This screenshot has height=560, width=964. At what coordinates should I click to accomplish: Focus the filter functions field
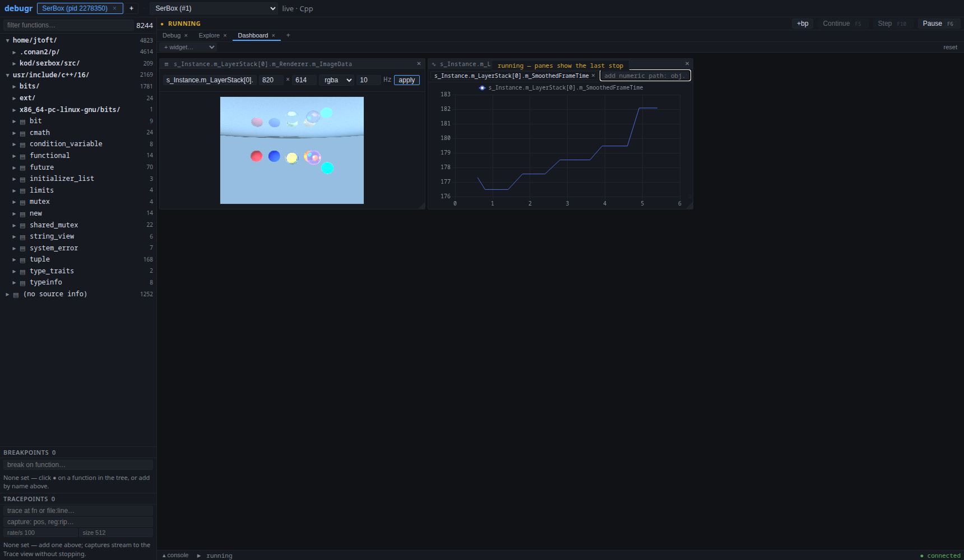click(x=68, y=25)
